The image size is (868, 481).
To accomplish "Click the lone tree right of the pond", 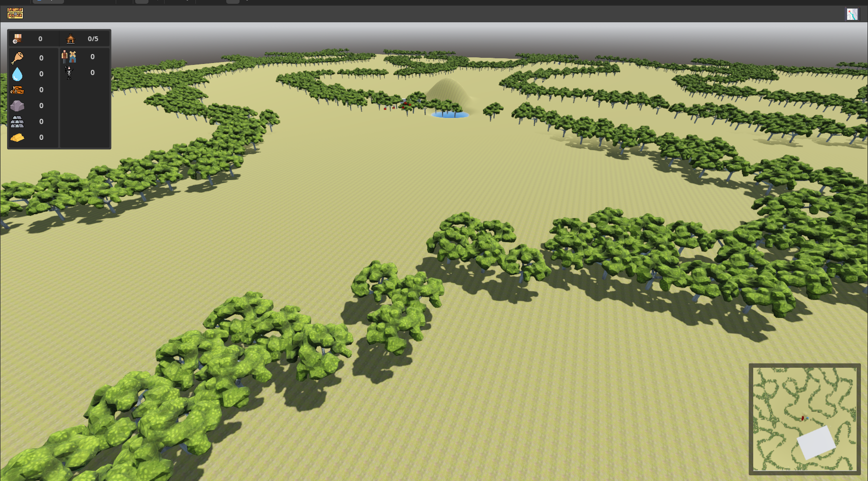I will pos(493,110).
